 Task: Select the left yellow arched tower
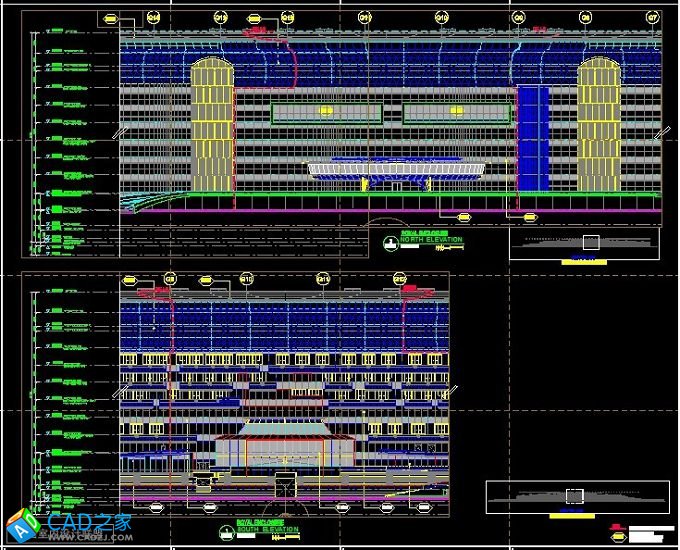pyautogui.click(x=212, y=125)
